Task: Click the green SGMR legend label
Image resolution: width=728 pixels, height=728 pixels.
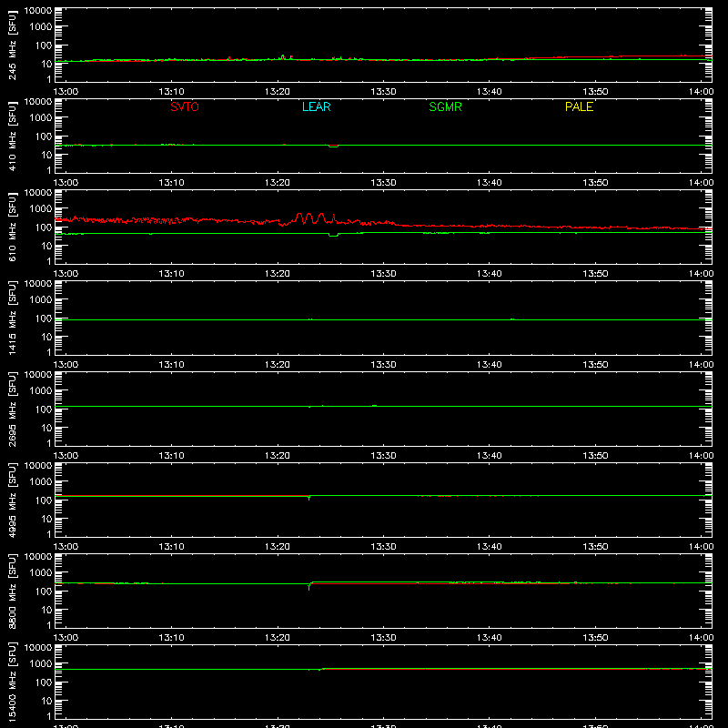Action: (x=445, y=106)
